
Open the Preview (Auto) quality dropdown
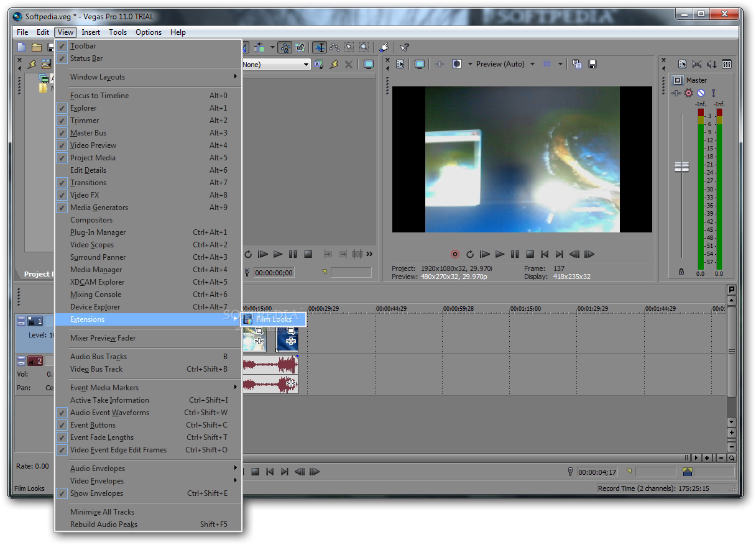pos(532,64)
